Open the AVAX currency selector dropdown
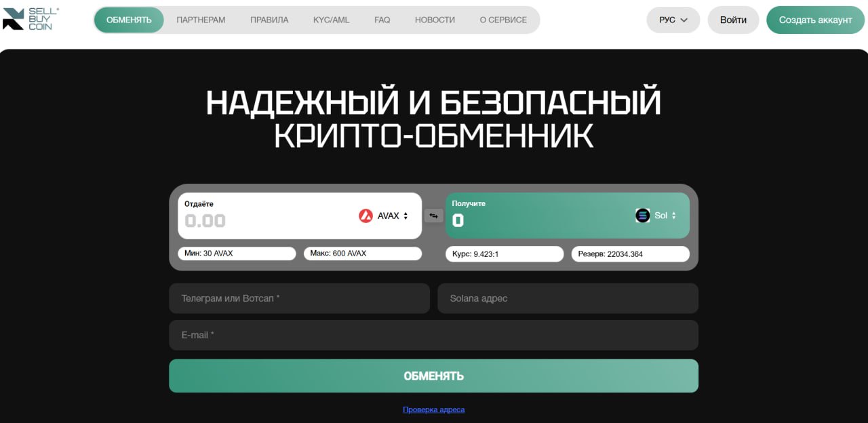This screenshot has height=423, width=868. 384,216
